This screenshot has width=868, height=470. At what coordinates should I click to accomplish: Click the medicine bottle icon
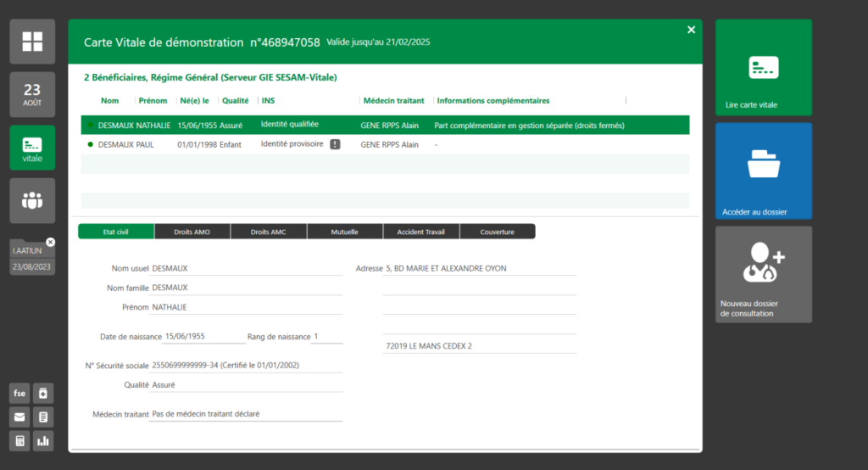coord(42,393)
